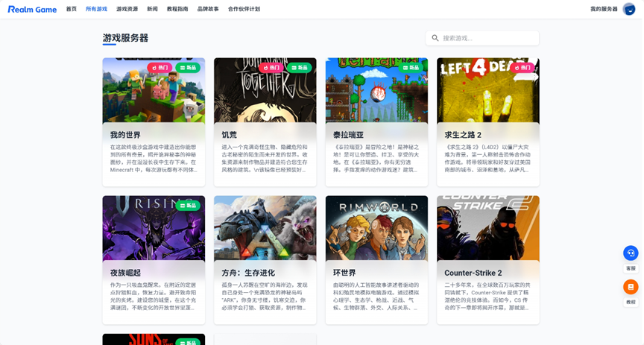
Task: Click the 热门 badge on 我的世界 card
Action: (x=160, y=67)
